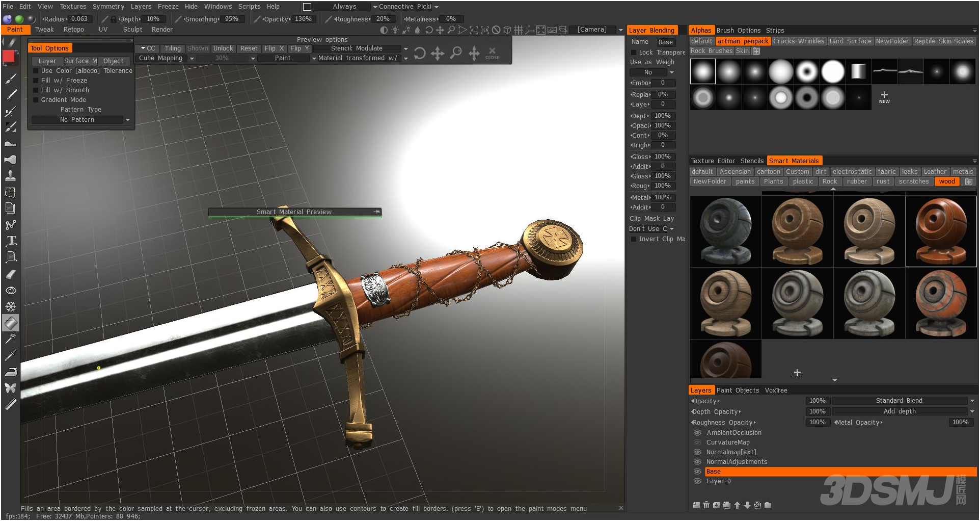Hide the Layer 0 layer
Screen dimensions: 980x521
point(698,481)
